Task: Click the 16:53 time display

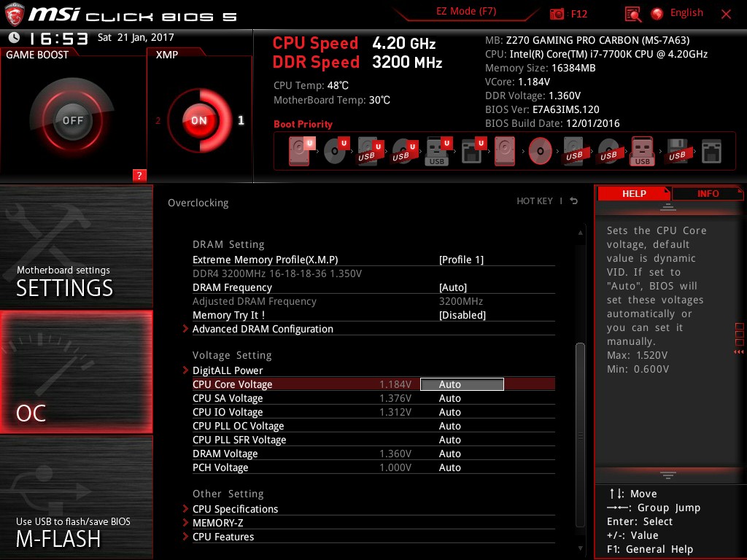Action: (58, 38)
